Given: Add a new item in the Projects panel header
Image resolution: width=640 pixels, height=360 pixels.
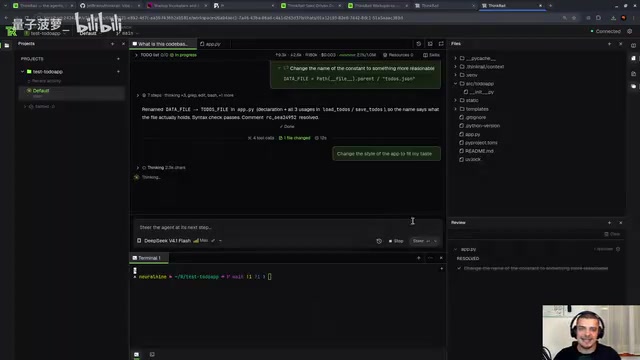Looking at the screenshot, I should point(113,44).
